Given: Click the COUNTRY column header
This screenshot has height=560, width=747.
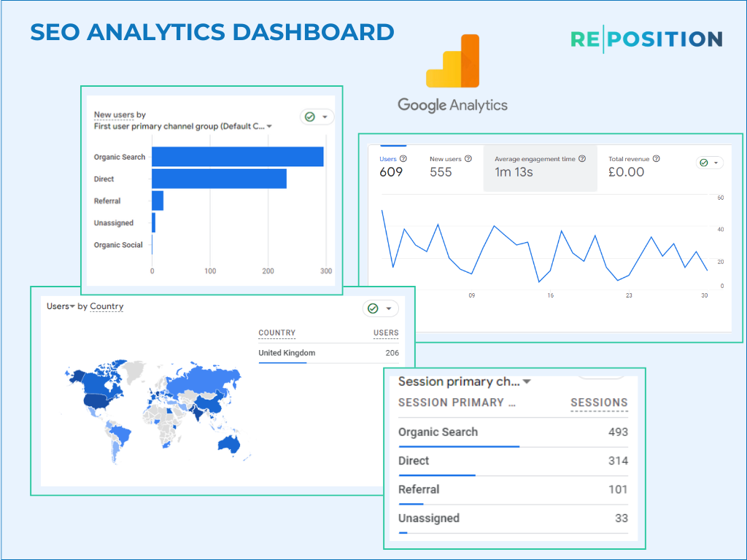Looking at the screenshot, I should tap(276, 332).
